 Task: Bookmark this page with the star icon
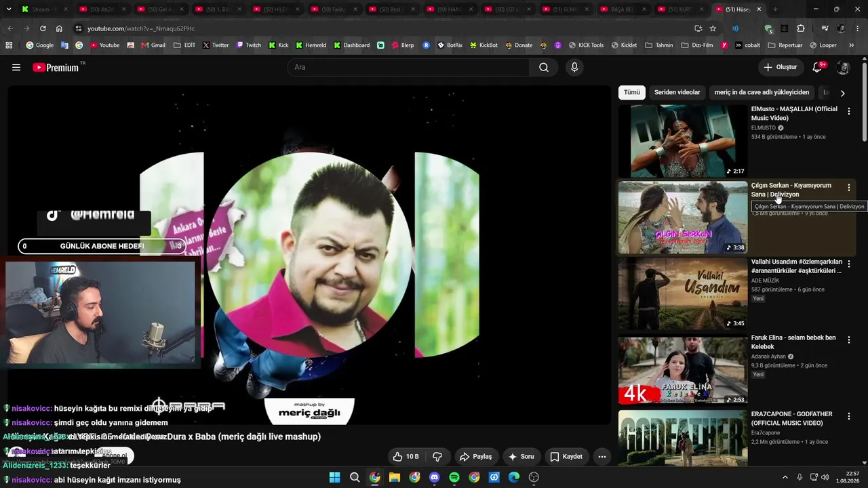tap(713, 28)
